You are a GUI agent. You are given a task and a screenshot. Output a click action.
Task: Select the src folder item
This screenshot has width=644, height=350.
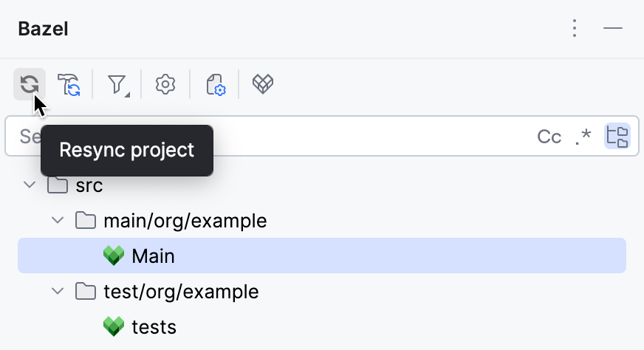(89, 185)
